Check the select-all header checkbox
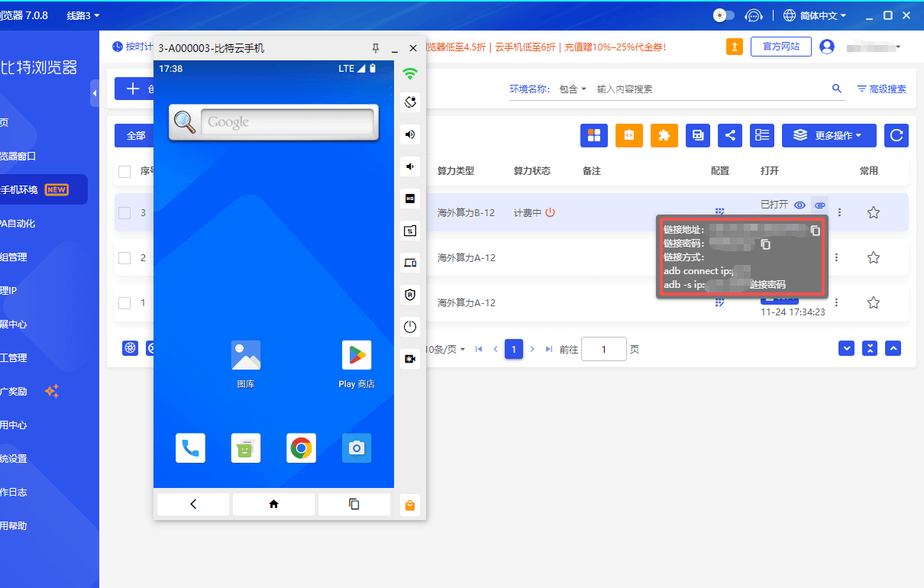This screenshot has width=924, height=588. point(124,171)
